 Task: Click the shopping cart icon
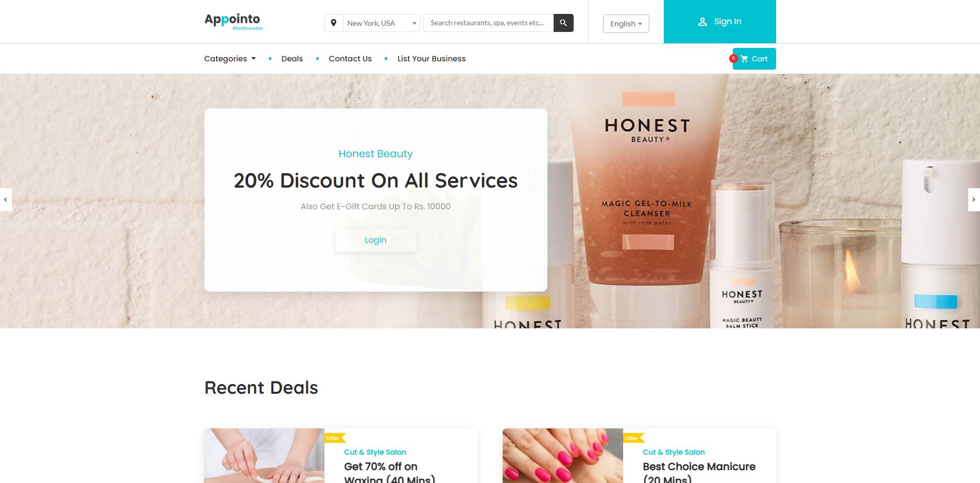[744, 59]
